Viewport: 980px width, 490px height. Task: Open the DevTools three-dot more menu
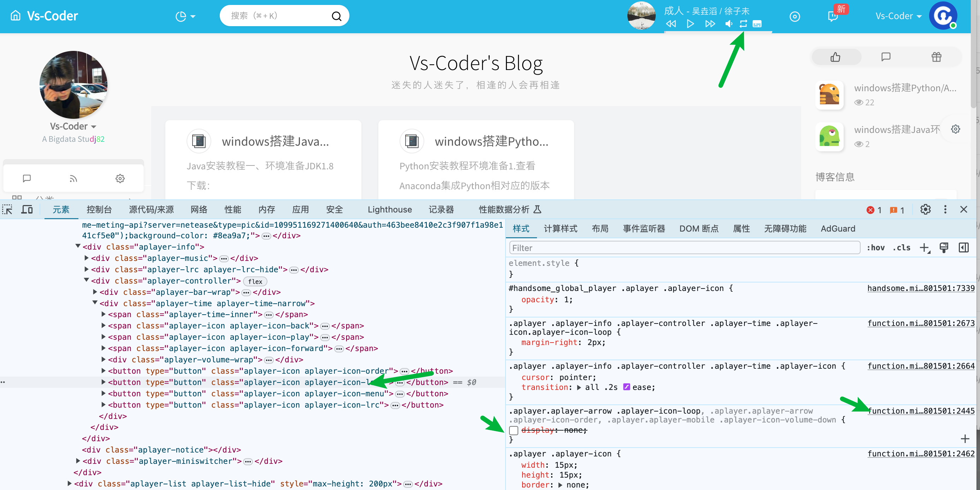tap(945, 209)
